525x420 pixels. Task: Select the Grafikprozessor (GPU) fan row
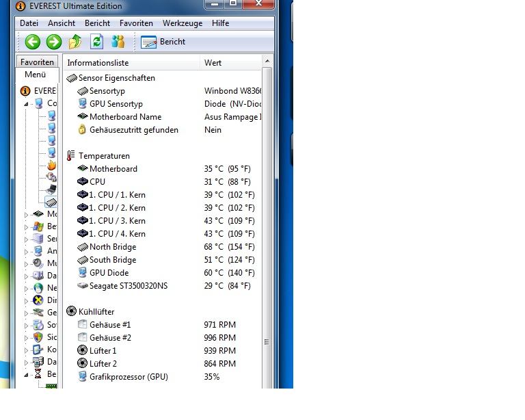pos(162,377)
